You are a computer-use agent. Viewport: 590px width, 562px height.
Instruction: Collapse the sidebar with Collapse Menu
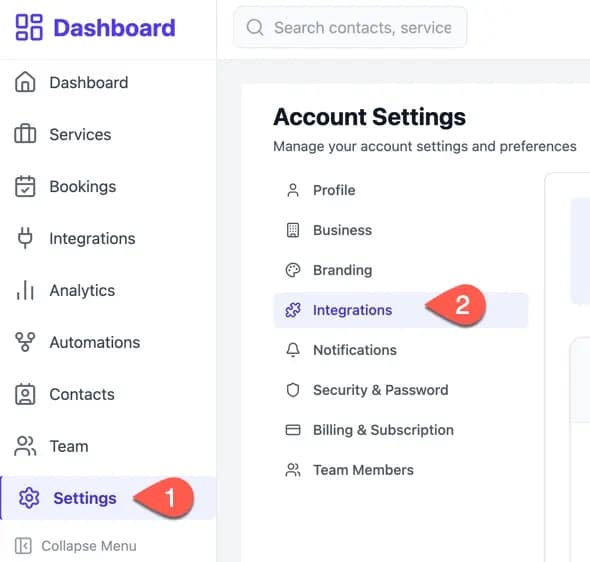[76, 546]
